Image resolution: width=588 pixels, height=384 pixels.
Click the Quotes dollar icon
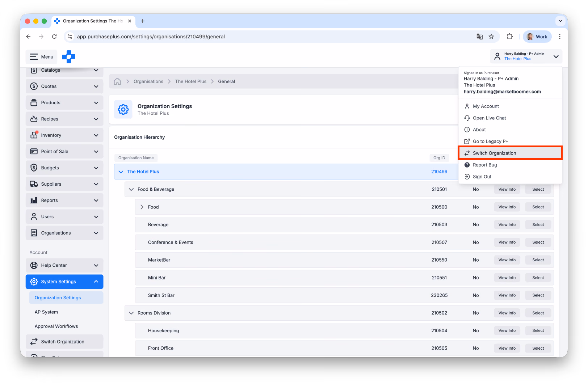pyautogui.click(x=34, y=86)
